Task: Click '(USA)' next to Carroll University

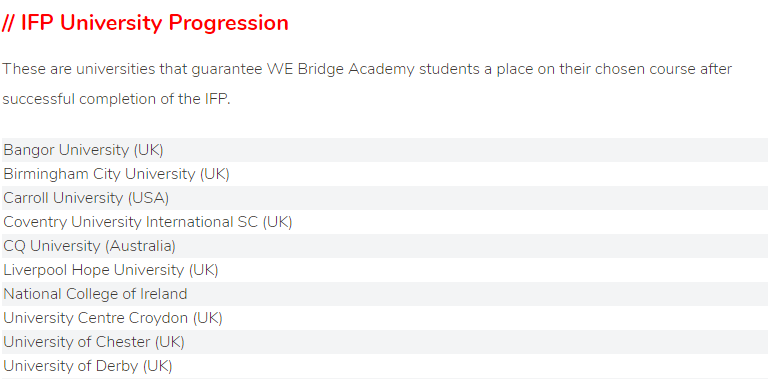Action: tap(148, 198)
